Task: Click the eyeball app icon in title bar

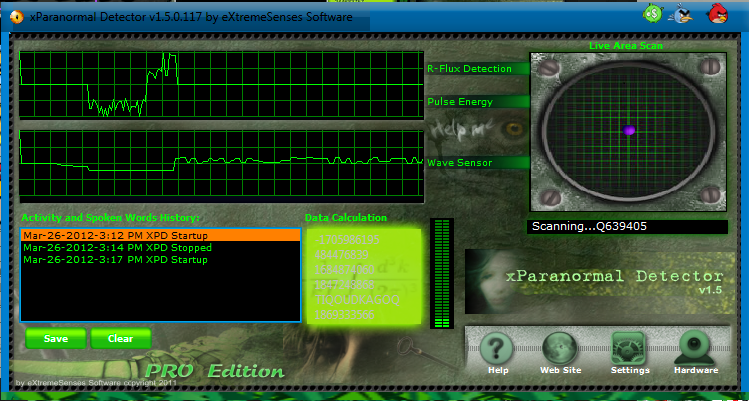Action: coord(17,17)
